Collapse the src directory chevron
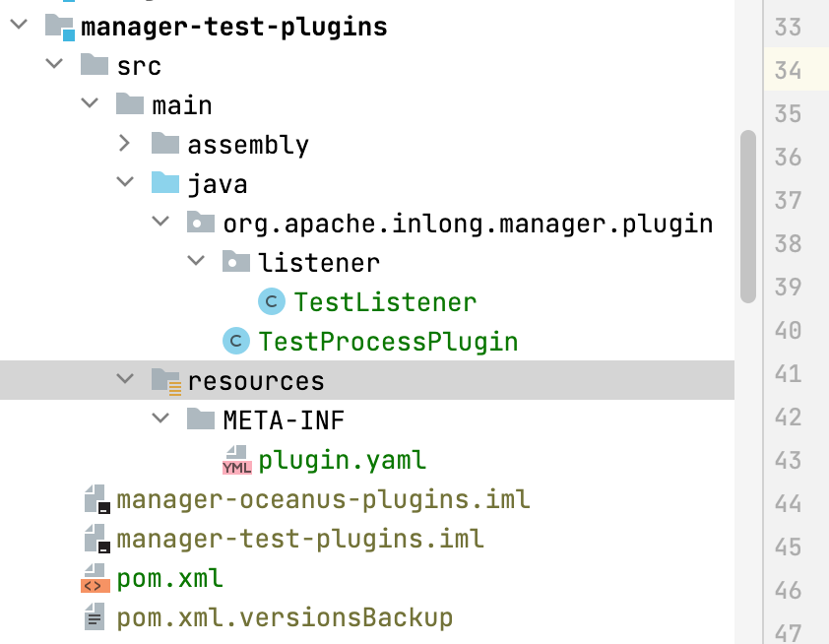The image size is (829, 644). (54, 65)
